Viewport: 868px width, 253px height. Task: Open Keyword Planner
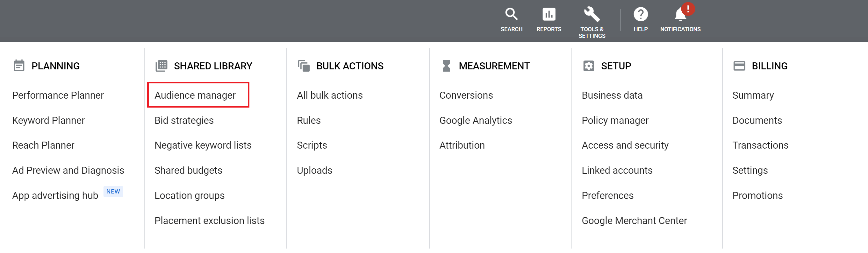tap(48, 120)
